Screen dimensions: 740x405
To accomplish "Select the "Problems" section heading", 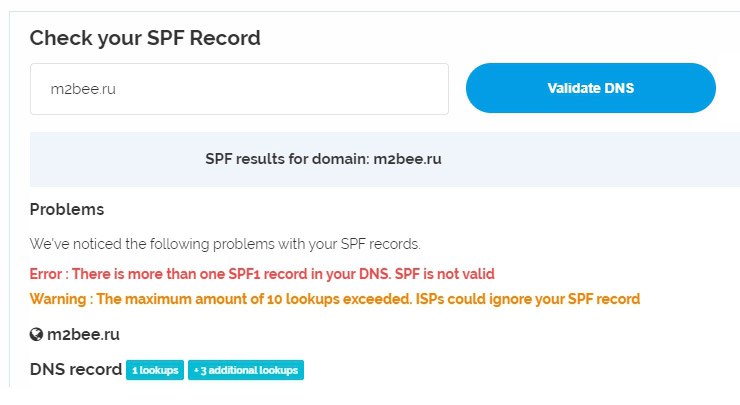I will 67,210.
